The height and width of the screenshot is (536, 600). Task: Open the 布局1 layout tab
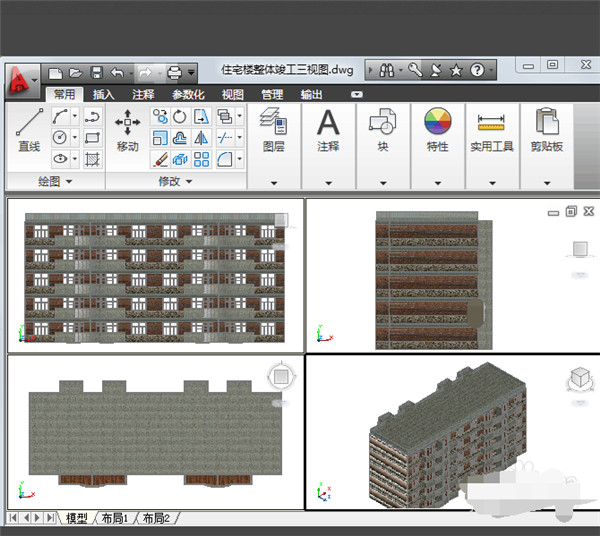[x=113, y=518]
